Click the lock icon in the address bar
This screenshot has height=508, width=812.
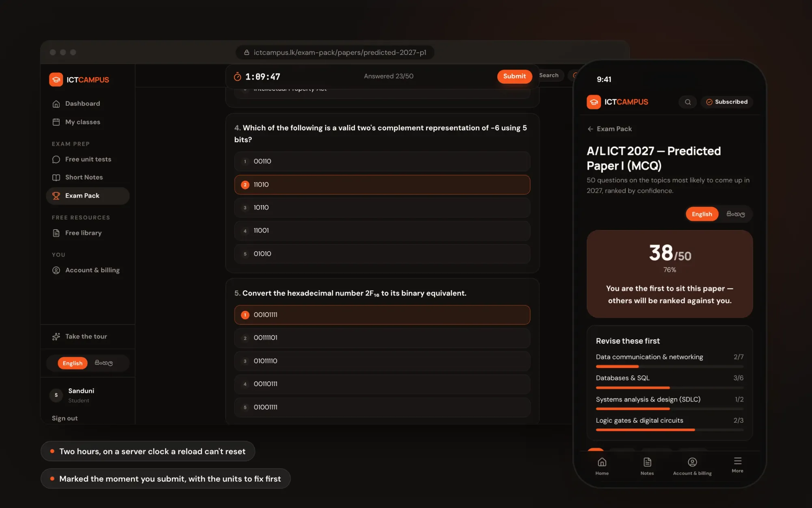(246, 52)
